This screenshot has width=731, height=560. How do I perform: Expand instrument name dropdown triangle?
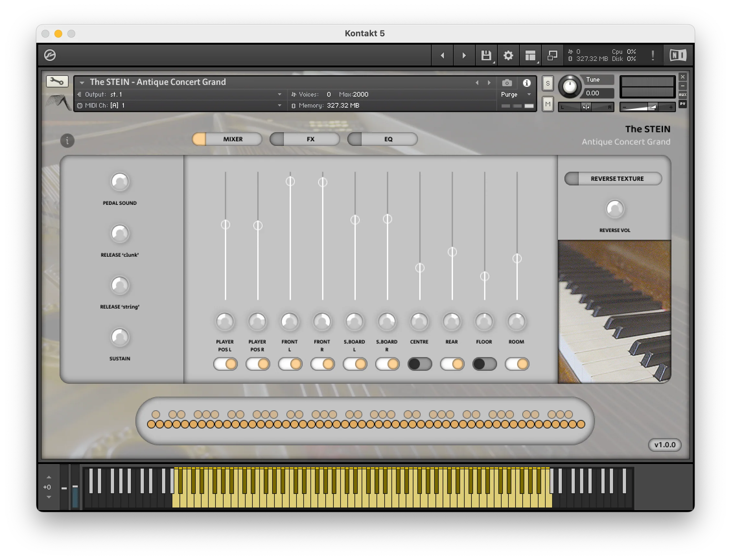82,82
